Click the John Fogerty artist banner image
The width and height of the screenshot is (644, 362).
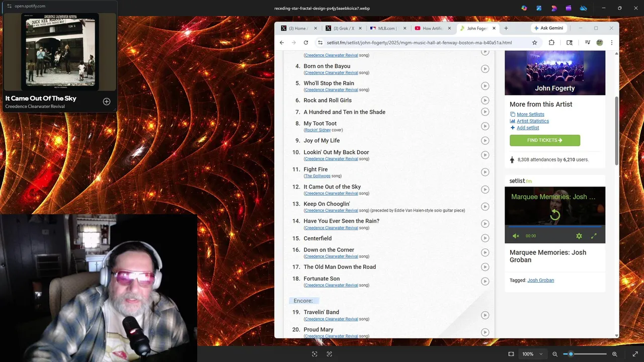pos(555,73)
